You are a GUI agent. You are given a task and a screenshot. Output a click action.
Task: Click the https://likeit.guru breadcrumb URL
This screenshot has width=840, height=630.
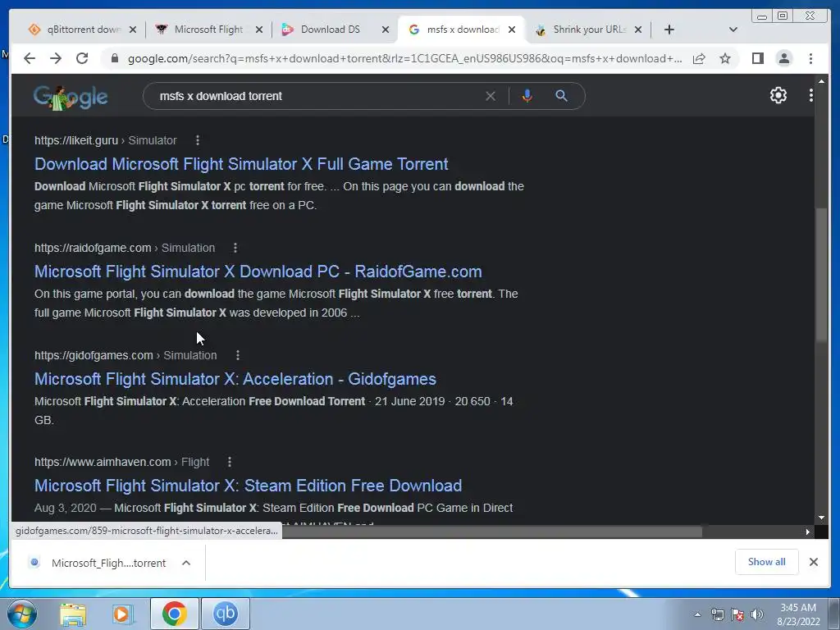(x=76, y=140)
